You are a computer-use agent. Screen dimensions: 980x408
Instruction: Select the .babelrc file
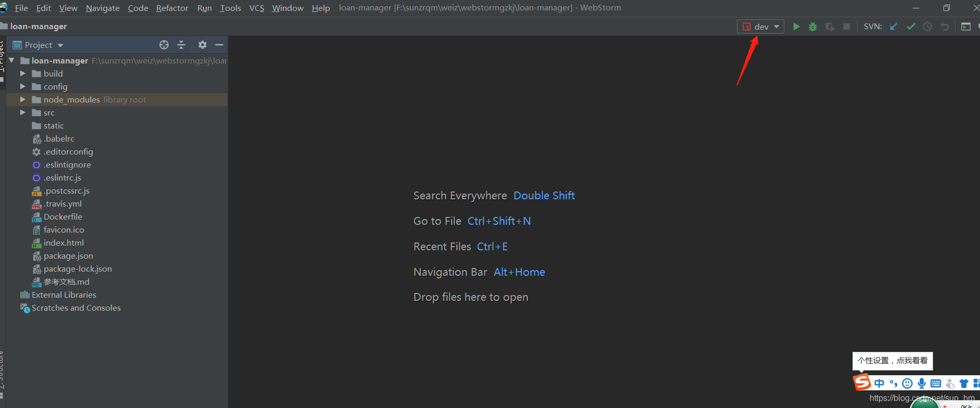point(53,139)
